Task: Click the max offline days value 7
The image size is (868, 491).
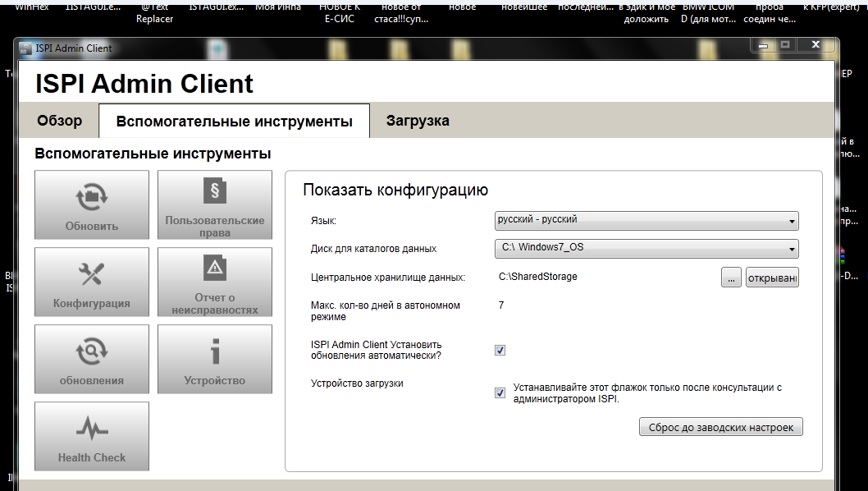Action: [x=501, y=305]
